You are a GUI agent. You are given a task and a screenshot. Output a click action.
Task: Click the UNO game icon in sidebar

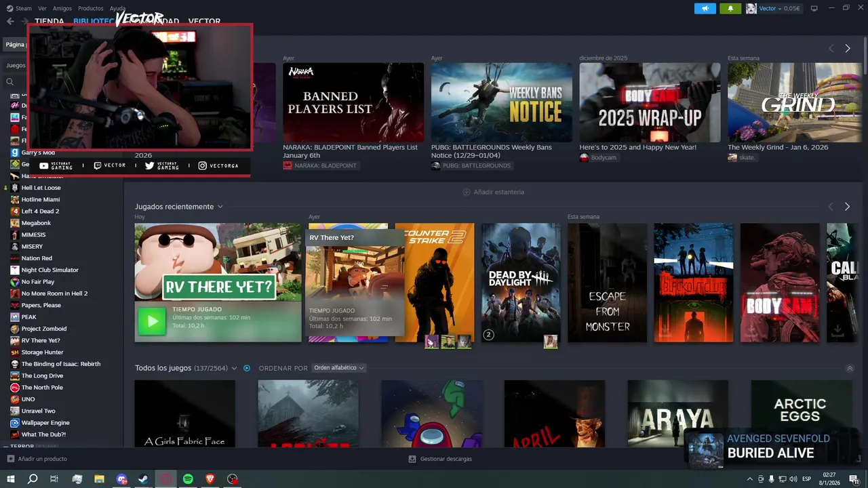tap(15, 399)
